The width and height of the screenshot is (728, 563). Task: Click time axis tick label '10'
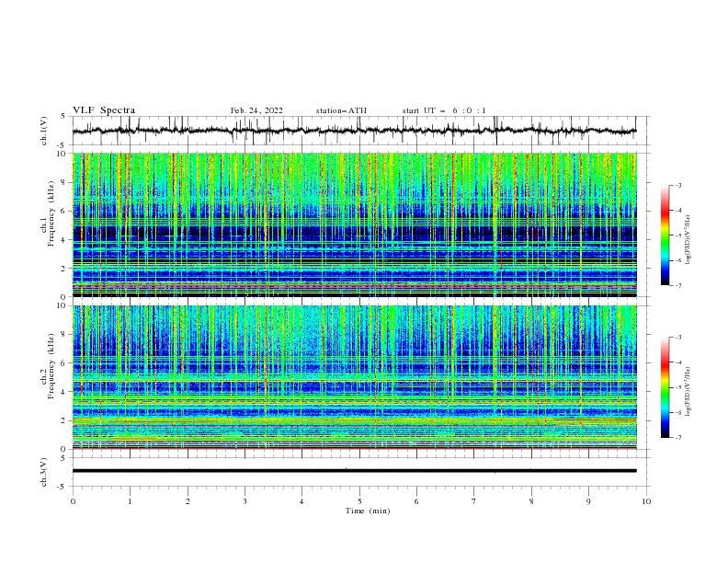(646, 501)
